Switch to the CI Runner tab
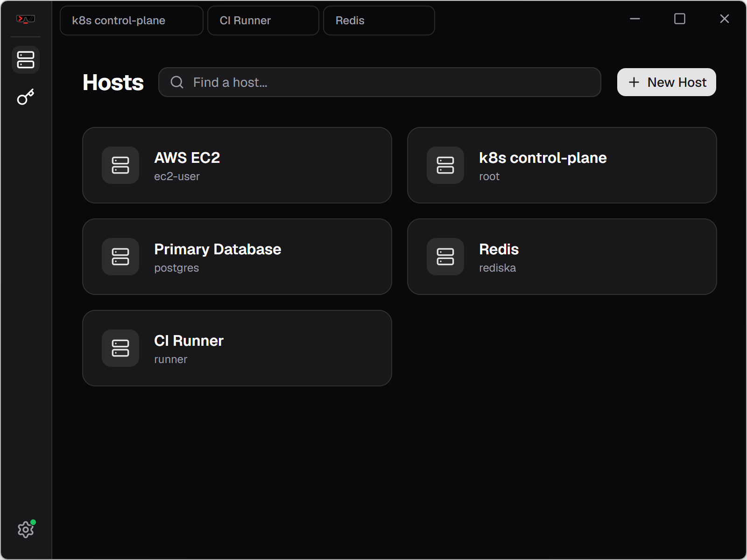Viewport: 747px width, 560px height. (x=263, y=21)
